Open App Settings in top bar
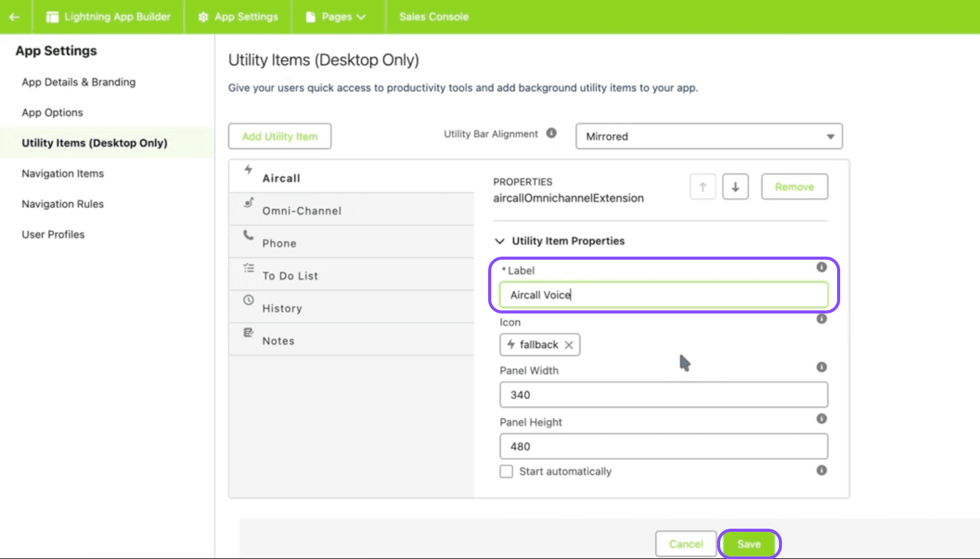This screenshot has height=559, width=980. coord(238,17)
